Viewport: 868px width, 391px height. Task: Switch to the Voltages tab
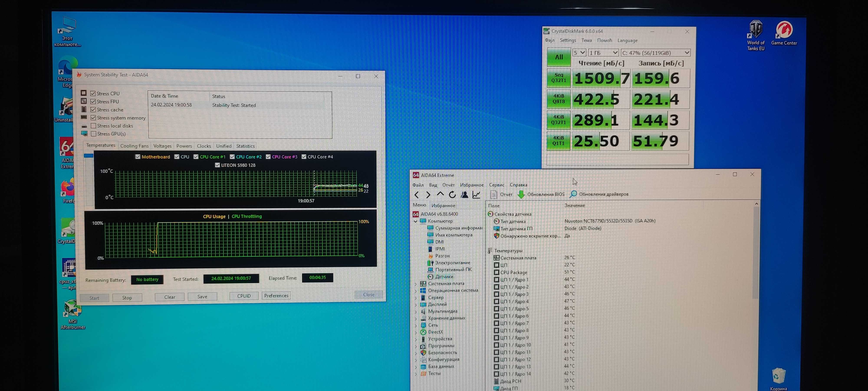point(162,146)
